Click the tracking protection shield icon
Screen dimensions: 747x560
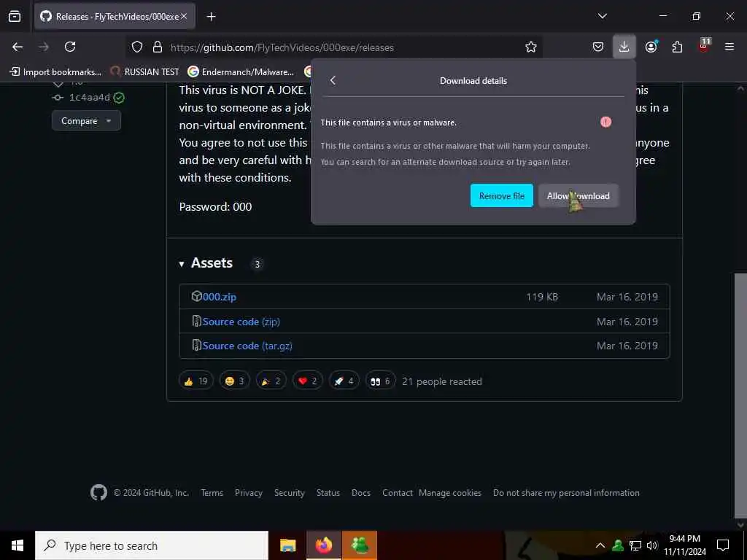click(137, 47)
